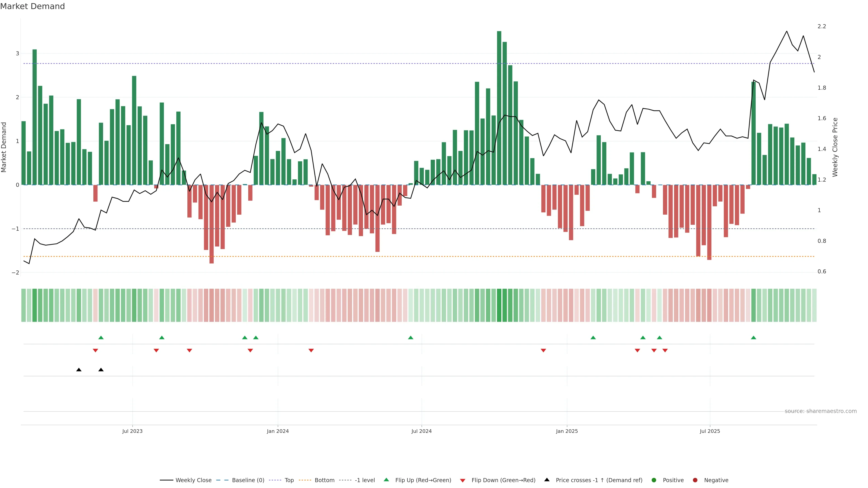Click the green Flip Up triangle legend icon

(386, 480)
